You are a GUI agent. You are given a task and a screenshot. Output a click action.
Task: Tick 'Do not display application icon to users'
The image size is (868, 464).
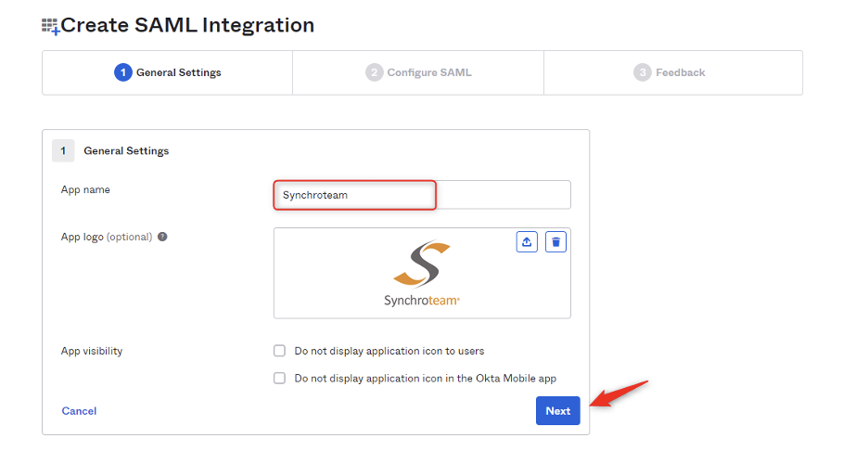tap(279, 351)
